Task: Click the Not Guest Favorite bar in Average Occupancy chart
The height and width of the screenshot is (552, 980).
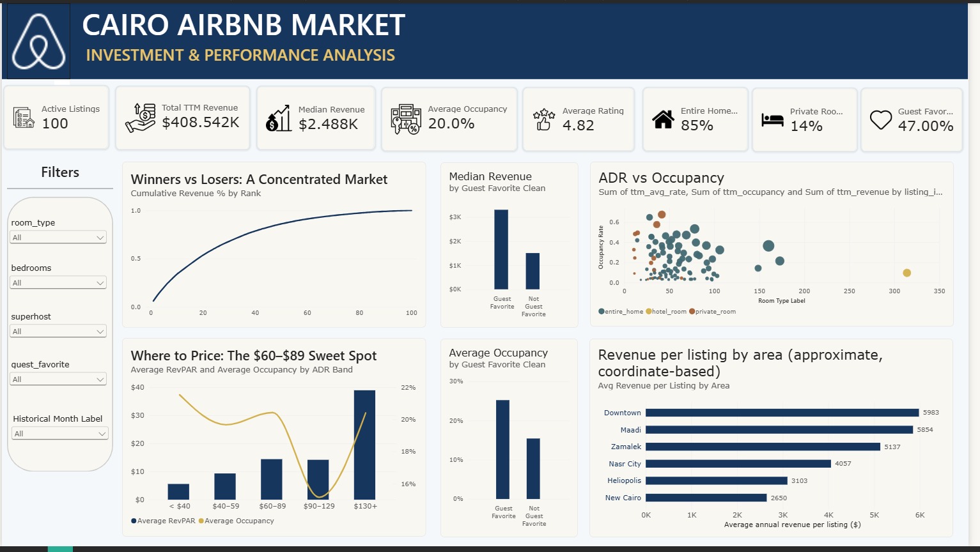Action: 533,468
